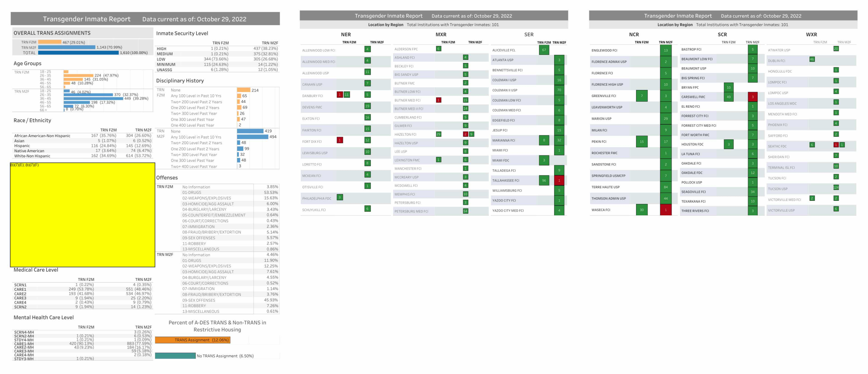Click the 53.53% drugs offense value
Screen dimensions: 868x374
pos(271,192)
